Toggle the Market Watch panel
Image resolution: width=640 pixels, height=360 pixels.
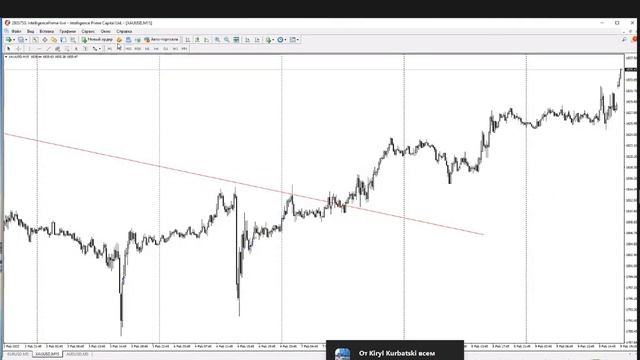coord(35,40)
